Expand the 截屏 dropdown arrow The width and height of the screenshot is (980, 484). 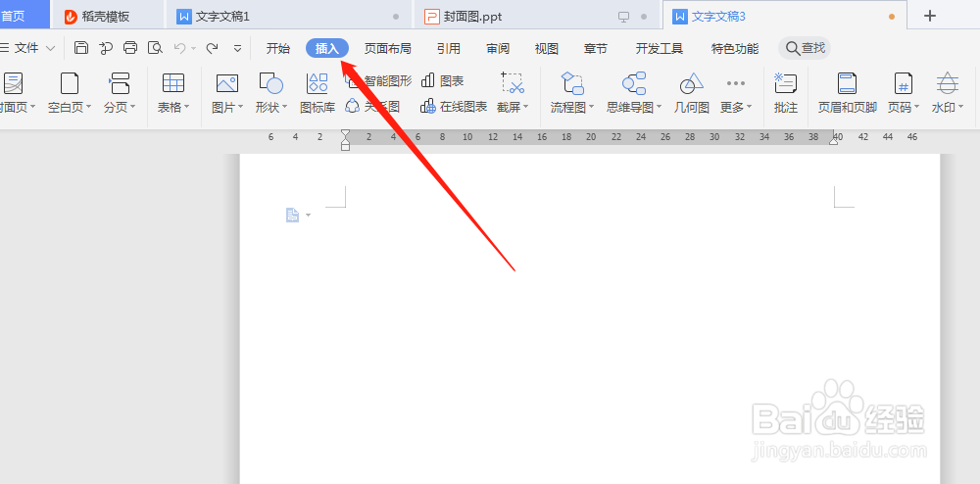coord(525,107)
